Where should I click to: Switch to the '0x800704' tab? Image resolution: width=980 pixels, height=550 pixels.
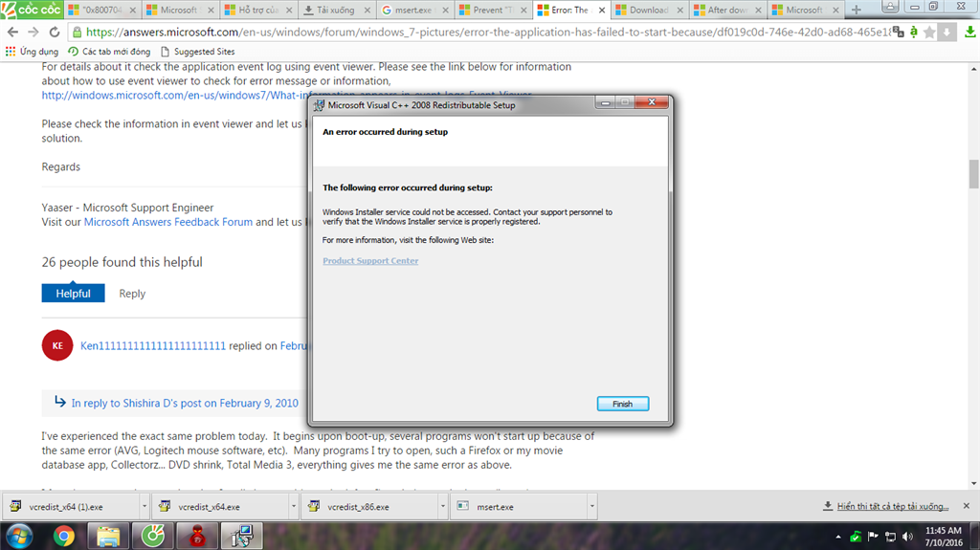point(102,10)
